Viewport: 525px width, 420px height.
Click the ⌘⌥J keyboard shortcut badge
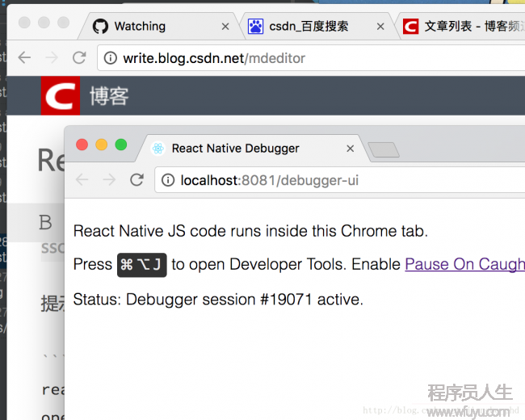click(x=142, y=265)
